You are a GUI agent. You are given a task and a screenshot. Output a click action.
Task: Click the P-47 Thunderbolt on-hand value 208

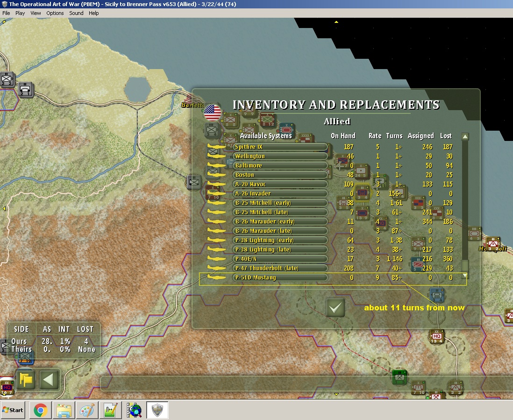click(349, 268)
